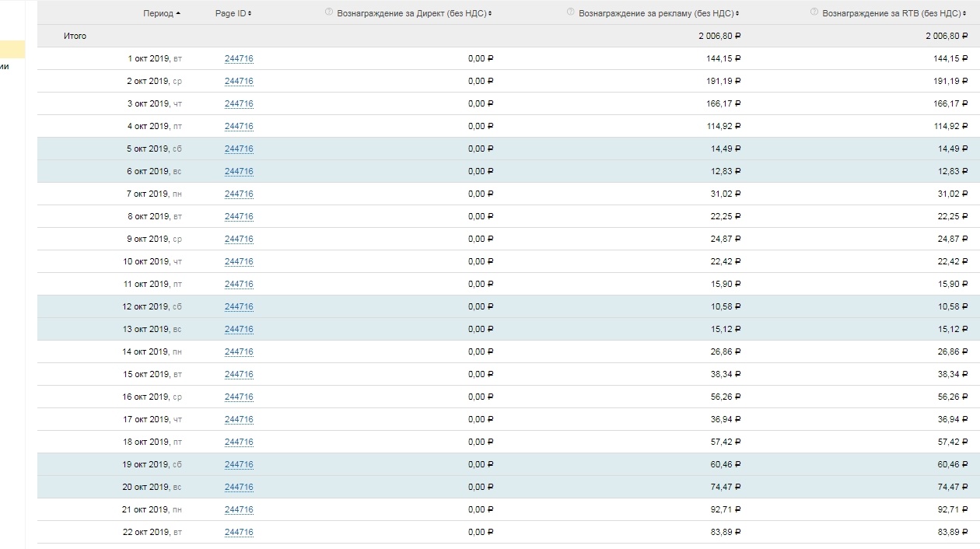Open Page ID 244716 for 6 окт 2019
The image size is (980, 549).
pyautogui.click(x=239, y=171)
